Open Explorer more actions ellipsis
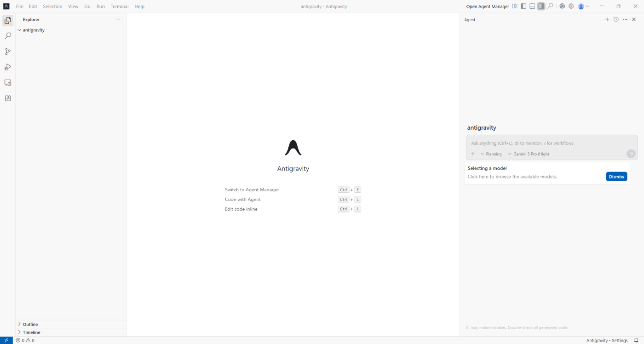 [118, 19]
